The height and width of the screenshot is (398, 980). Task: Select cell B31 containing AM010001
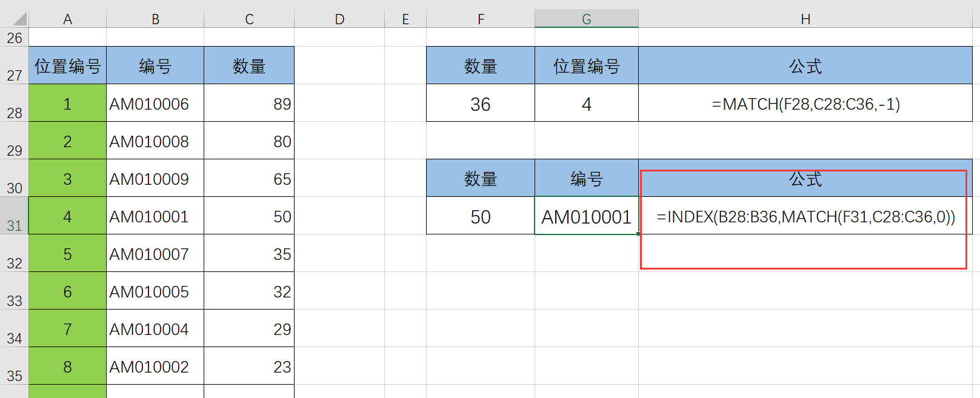point(155,216)
